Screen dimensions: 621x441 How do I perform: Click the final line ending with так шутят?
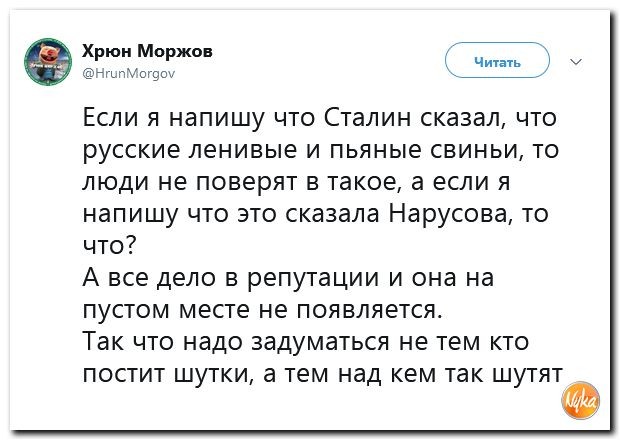[322, 374]
